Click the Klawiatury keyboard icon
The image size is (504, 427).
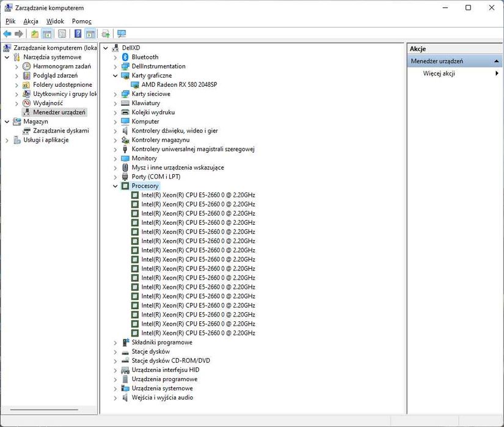(125, 103)
